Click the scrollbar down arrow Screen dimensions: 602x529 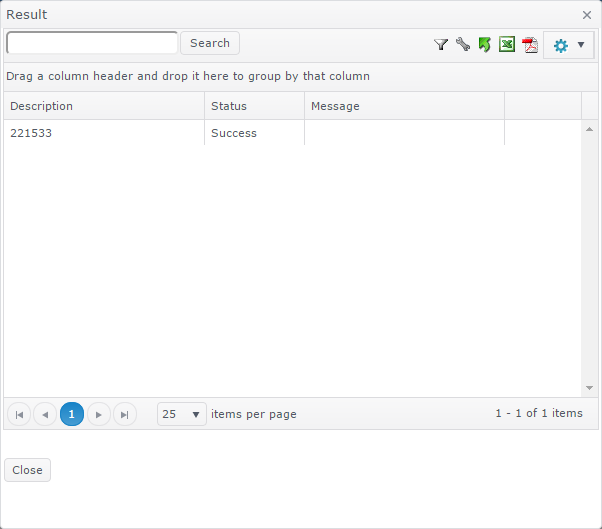pos(589,388)
